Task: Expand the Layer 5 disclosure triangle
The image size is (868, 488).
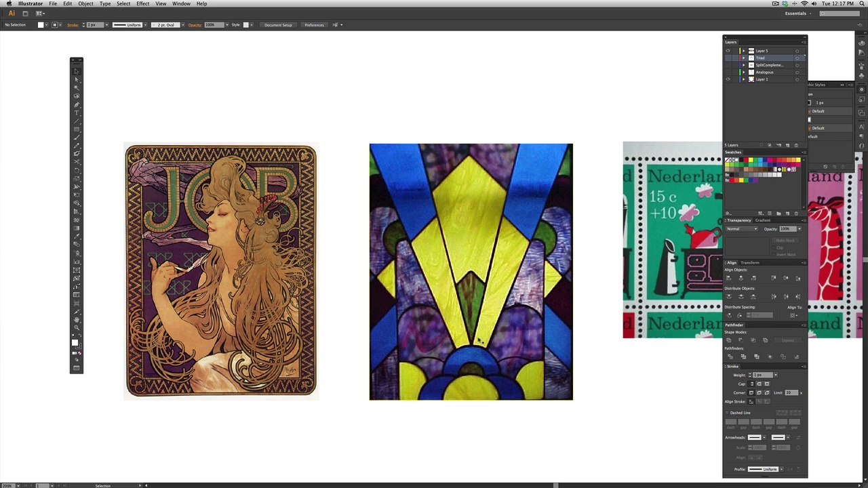Action: tap(744, 51)
